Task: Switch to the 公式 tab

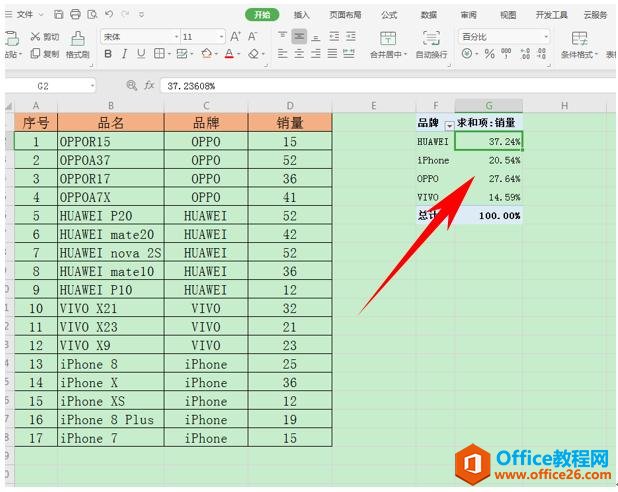Action: [389, 15]
